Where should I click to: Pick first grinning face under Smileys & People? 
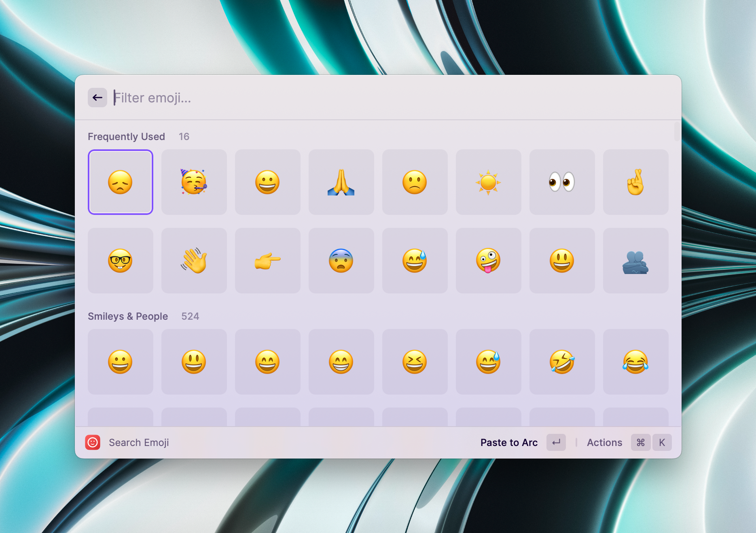(121, 362)
